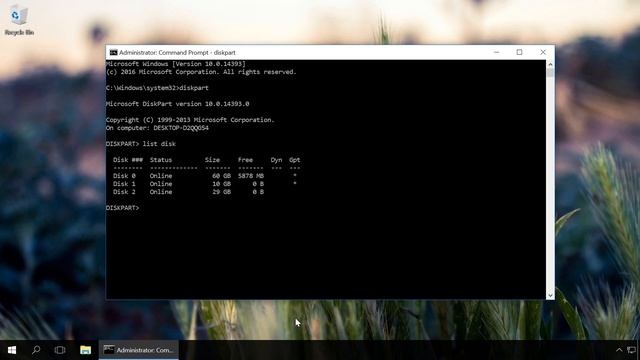The image size is (640, 360).
Task: Click the '(c) 2016 Microsoft Corporation' line
Action: [201, 72]
